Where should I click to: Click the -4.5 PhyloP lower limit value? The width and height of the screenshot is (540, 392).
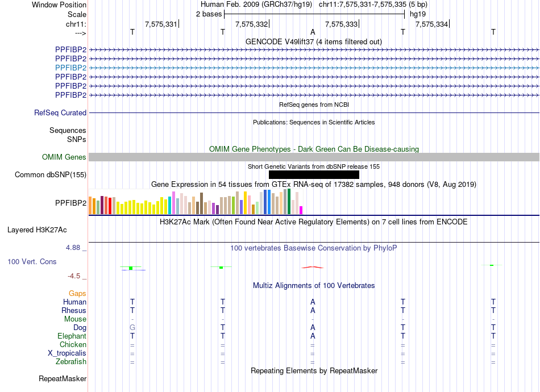pos(74,276)
